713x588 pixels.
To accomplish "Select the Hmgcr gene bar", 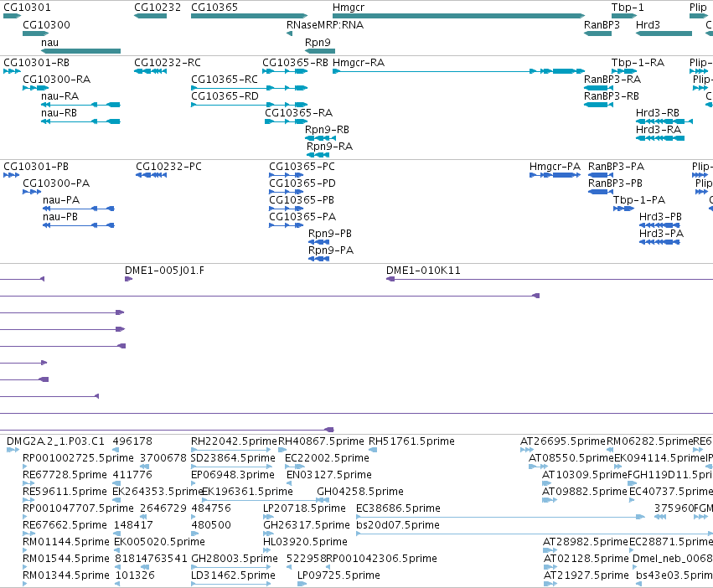I will point(458,16).
